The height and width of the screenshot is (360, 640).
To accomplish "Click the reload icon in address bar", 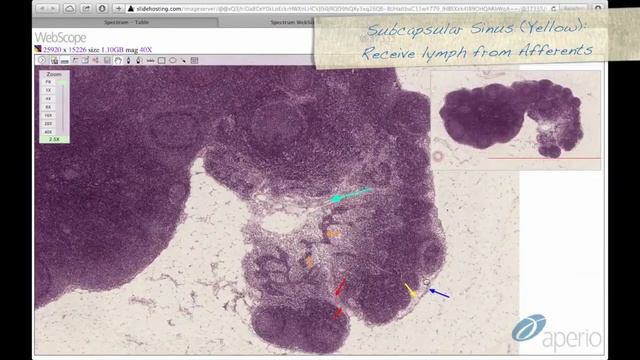I will (x=553, y=9).
